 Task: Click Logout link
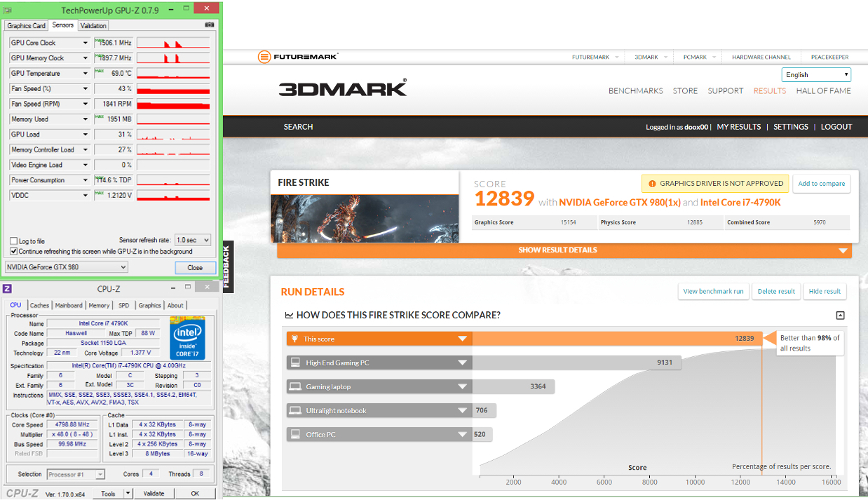pyautogui.click(x=836, y=127)
